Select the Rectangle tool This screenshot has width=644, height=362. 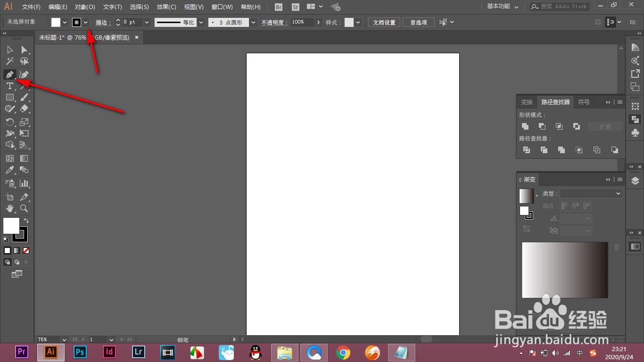click(9, 97)
